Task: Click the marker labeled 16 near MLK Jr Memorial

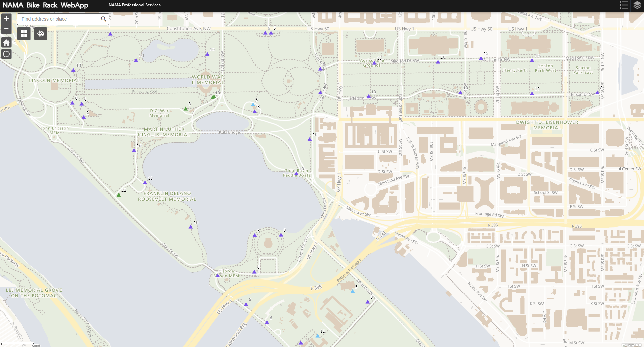Action: point(134,150)
